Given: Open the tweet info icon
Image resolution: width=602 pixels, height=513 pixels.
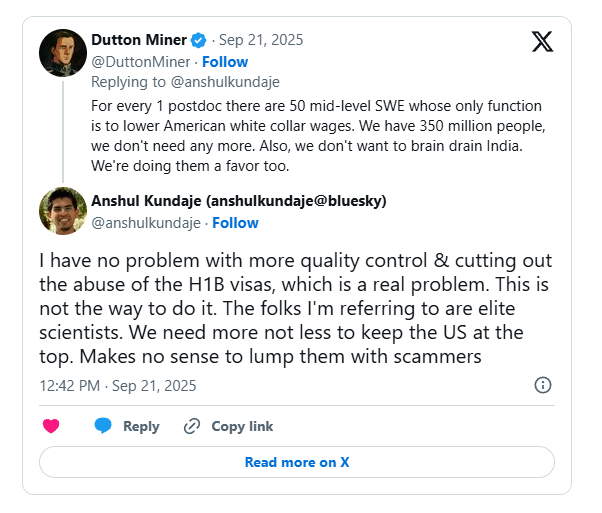Looking at the screenshot, I should pyautogui.click(x=543, y=384).
